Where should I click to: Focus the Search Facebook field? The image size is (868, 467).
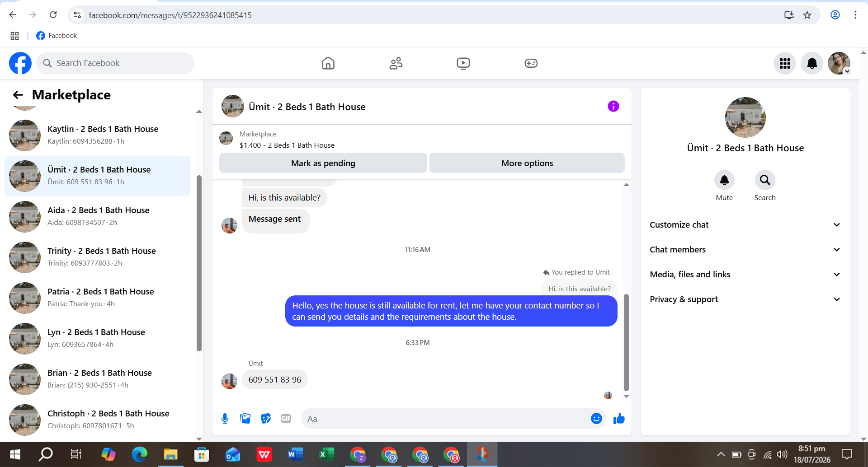[115, 63]
